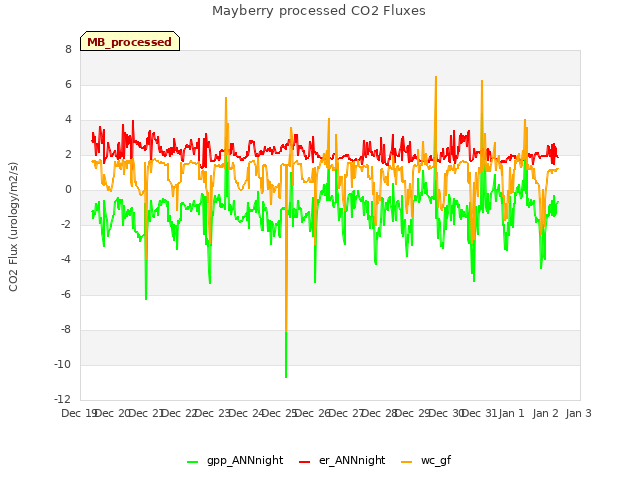Click the red er_ANNnight legend swatch
Screen dimensions: 640x480
(x=304, y=462)
